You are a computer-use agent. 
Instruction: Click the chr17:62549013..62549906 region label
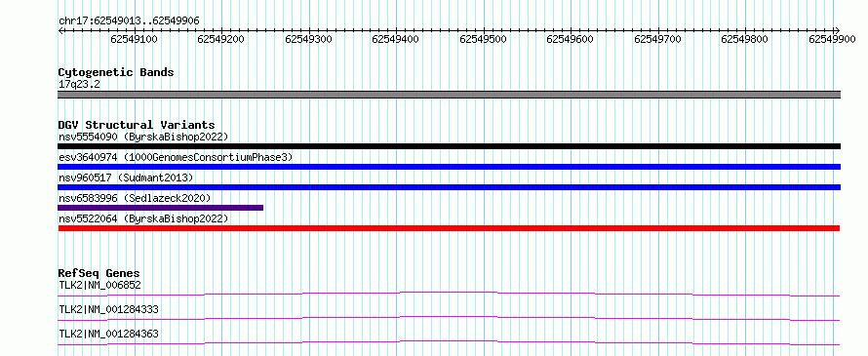(129, 21)
